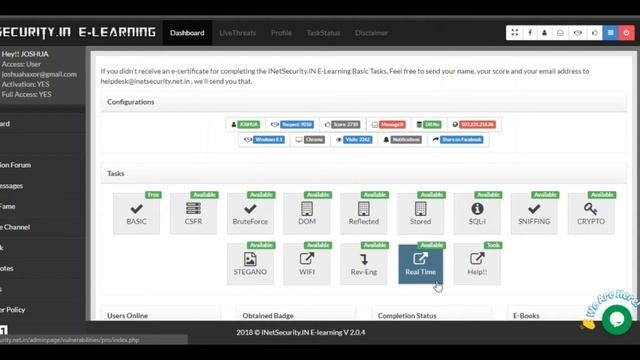Select the Dashboard tab
The image size is (640, 360).
[x=187, y=33]
